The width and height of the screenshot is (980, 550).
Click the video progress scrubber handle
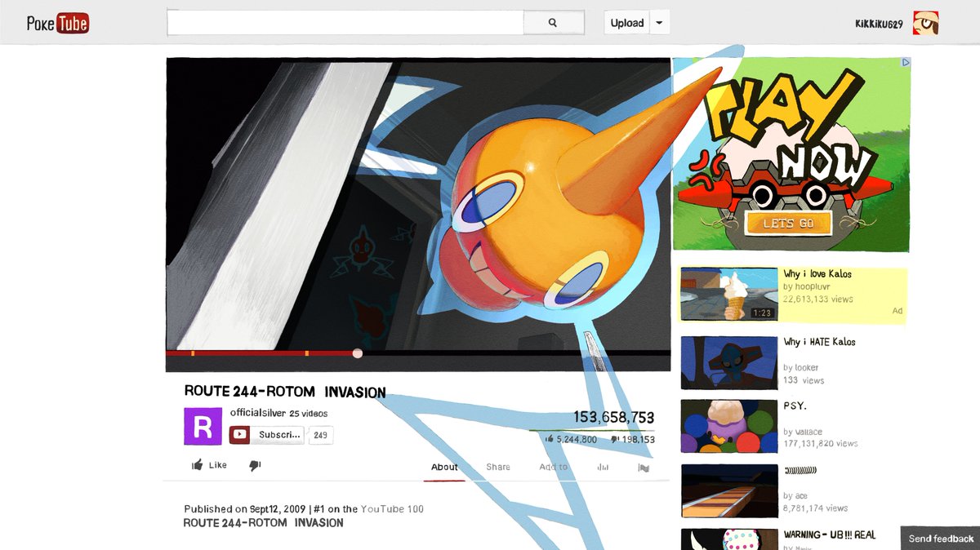pyautogui.click(x=357, y=353)
